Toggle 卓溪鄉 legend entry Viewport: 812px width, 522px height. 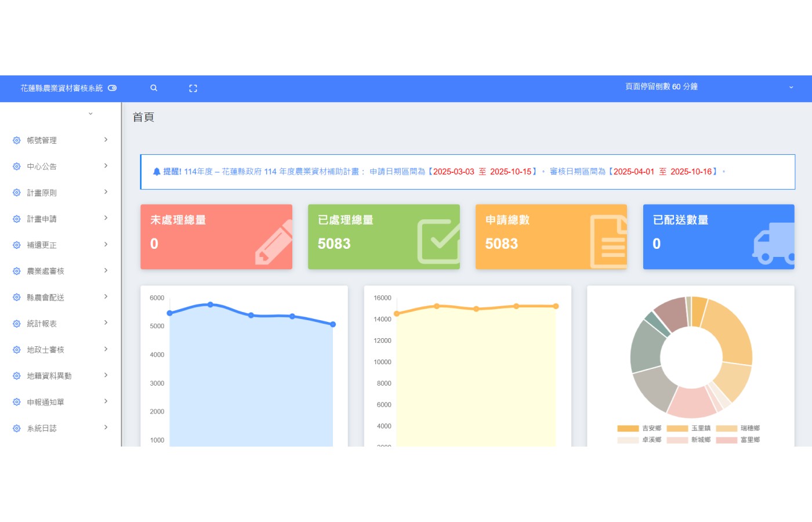[x=639, y=440]
